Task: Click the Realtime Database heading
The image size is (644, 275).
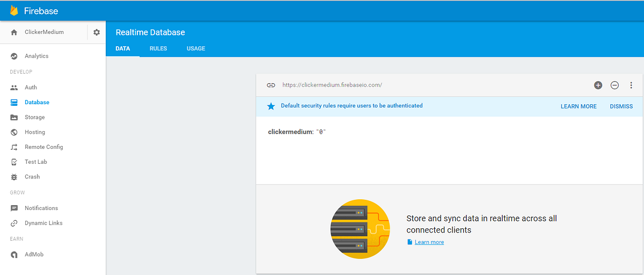Action: (150, 32)
